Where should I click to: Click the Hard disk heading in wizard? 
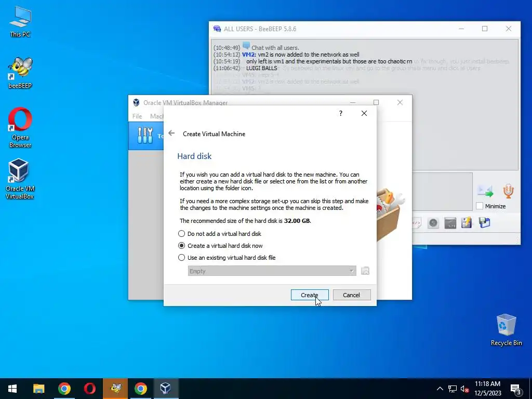[x=194, y=156]
